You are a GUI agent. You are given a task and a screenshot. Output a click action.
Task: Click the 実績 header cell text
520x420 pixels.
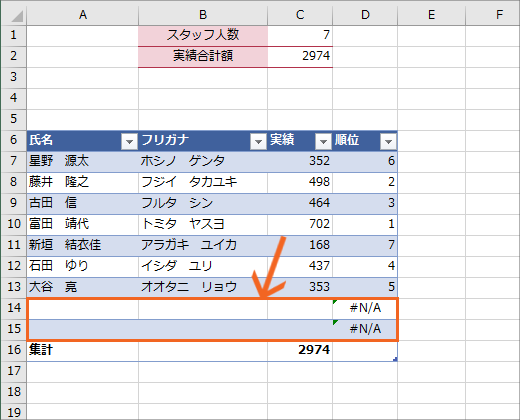tap(282, 140)
